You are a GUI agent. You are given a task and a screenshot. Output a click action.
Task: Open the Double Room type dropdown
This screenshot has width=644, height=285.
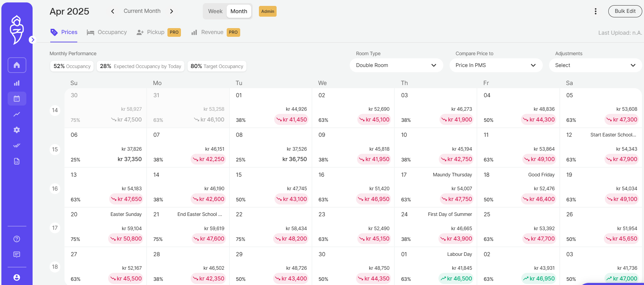[x=396, y=65]
